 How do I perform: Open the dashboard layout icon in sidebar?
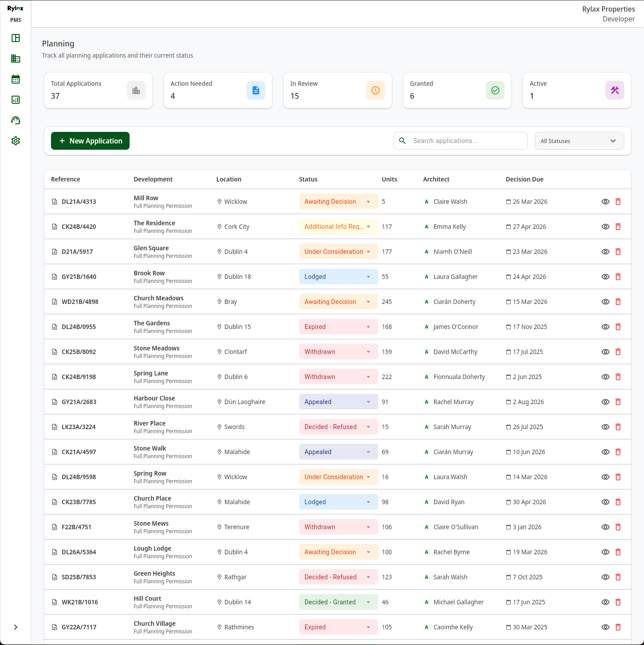16,38
